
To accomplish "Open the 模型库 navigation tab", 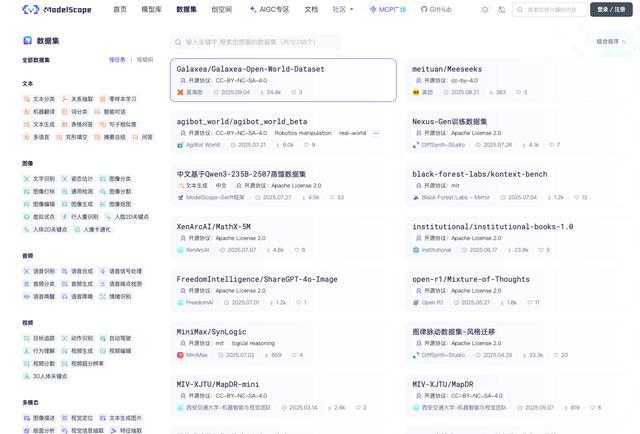I will click(151, 9).
